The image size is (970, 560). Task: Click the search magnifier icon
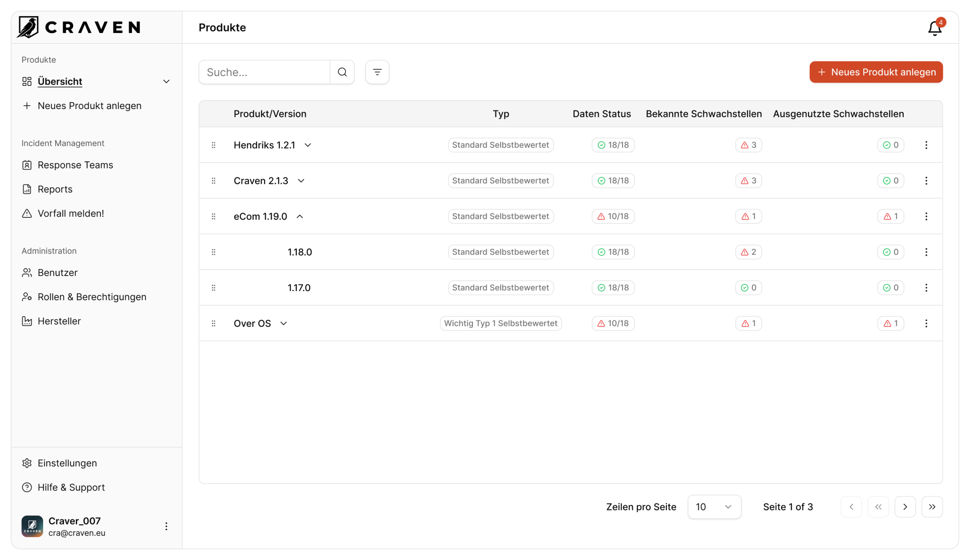[x=342, y=72]
